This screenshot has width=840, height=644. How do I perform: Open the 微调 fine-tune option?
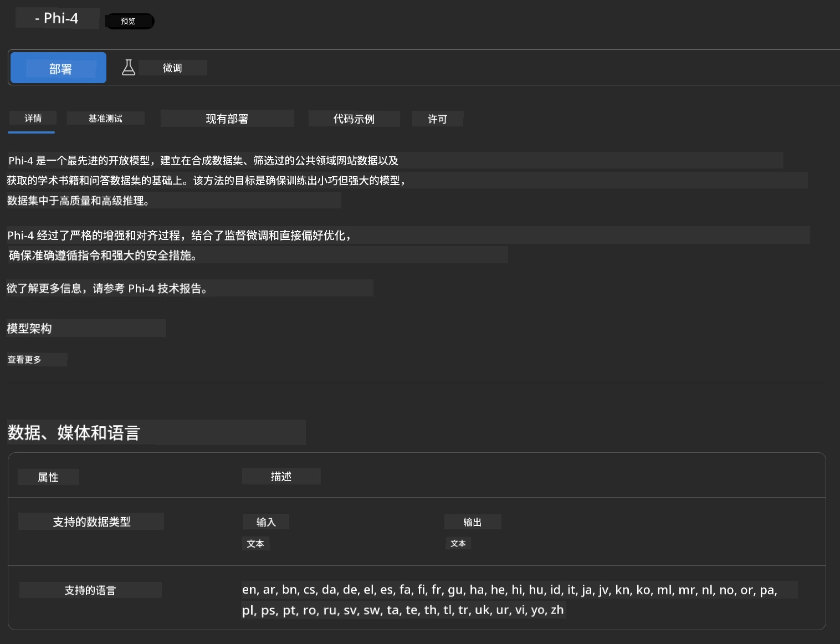point(172,68)
